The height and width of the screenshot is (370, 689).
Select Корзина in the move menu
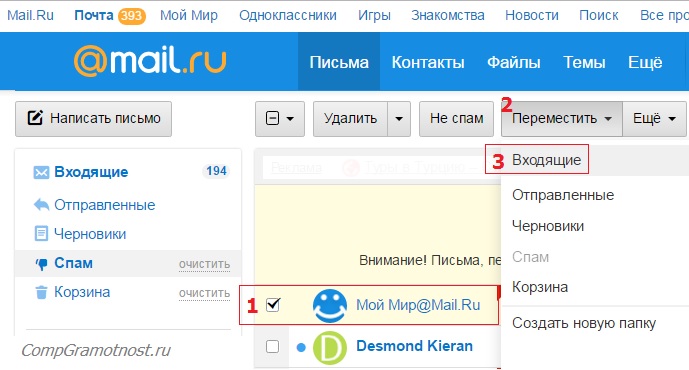(540, 287)
